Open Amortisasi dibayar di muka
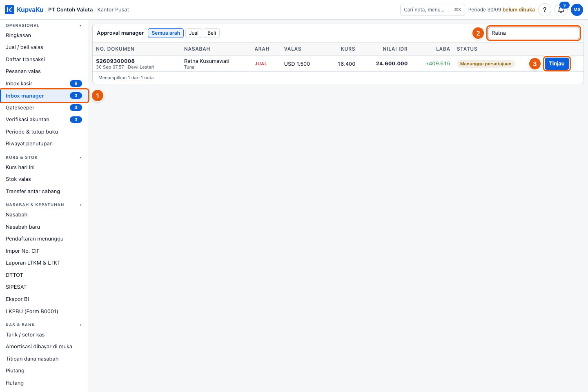 click(44, 347)
